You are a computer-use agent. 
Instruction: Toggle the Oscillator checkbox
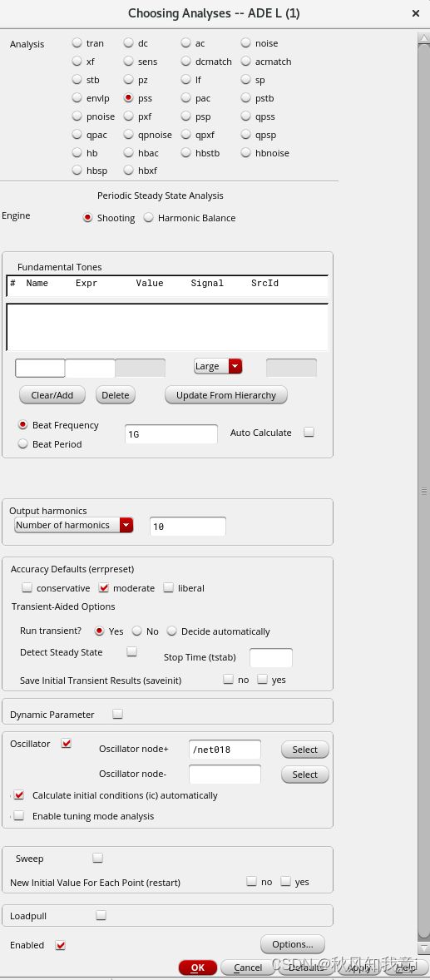pyautogui.click(x=67, y=743)
